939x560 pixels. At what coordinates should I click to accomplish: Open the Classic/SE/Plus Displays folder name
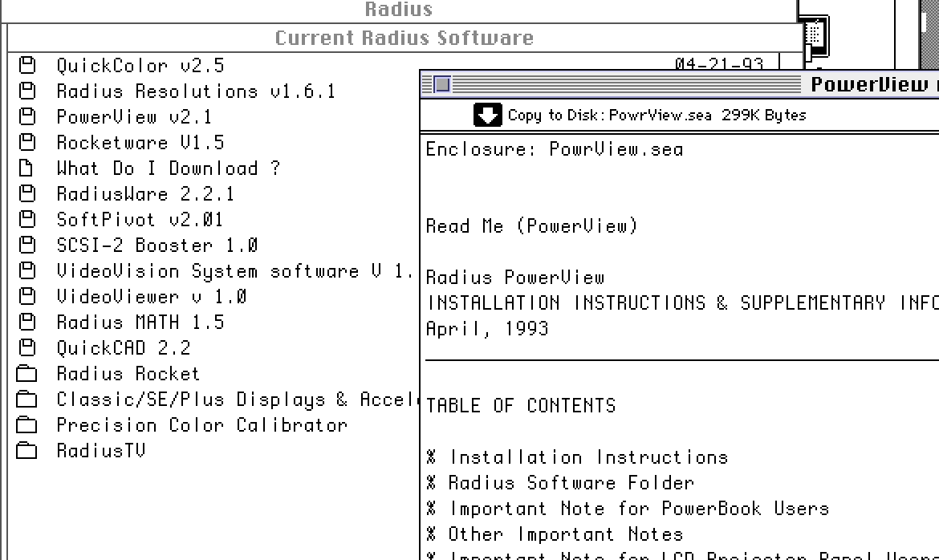237,400
